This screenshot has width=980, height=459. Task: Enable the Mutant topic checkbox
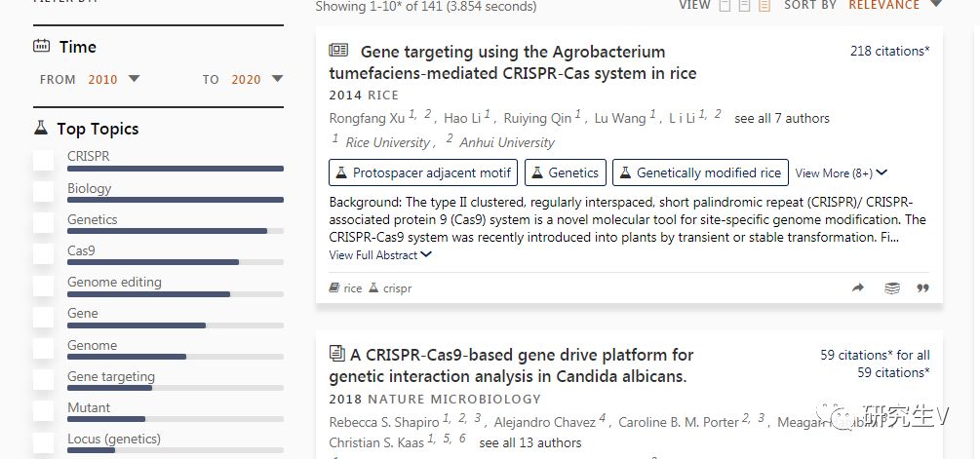pos(44,411)
